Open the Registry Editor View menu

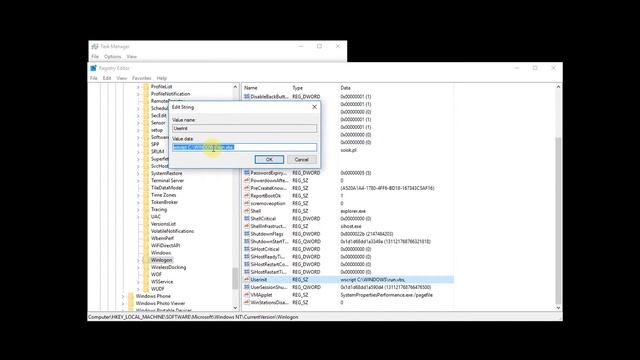(x=122, y=78)
